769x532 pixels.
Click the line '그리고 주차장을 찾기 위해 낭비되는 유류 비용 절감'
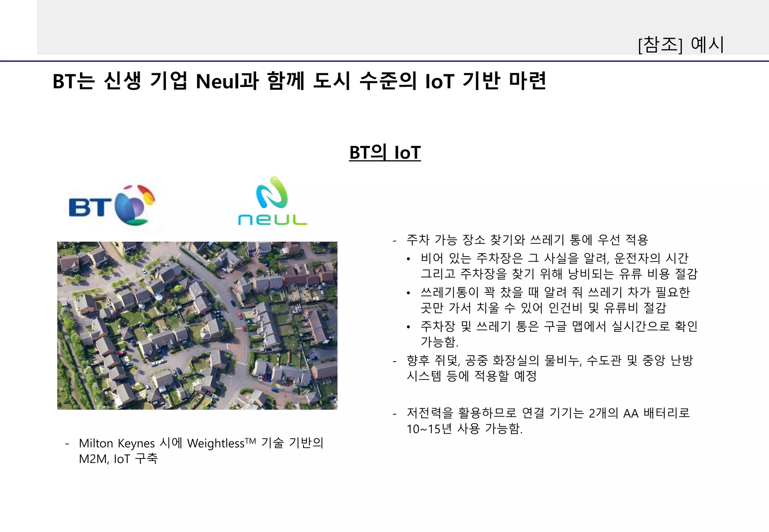(559, 274)
